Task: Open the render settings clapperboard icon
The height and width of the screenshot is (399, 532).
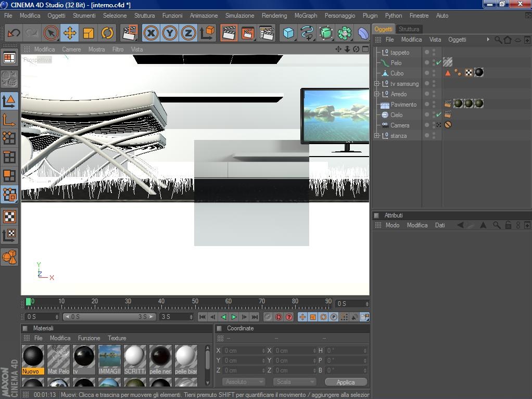Action: pos(267,33)
